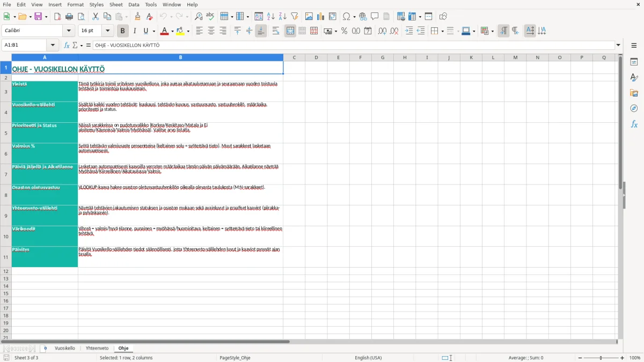Click the sidebar settings hamburger button

[x=634, y=46]
